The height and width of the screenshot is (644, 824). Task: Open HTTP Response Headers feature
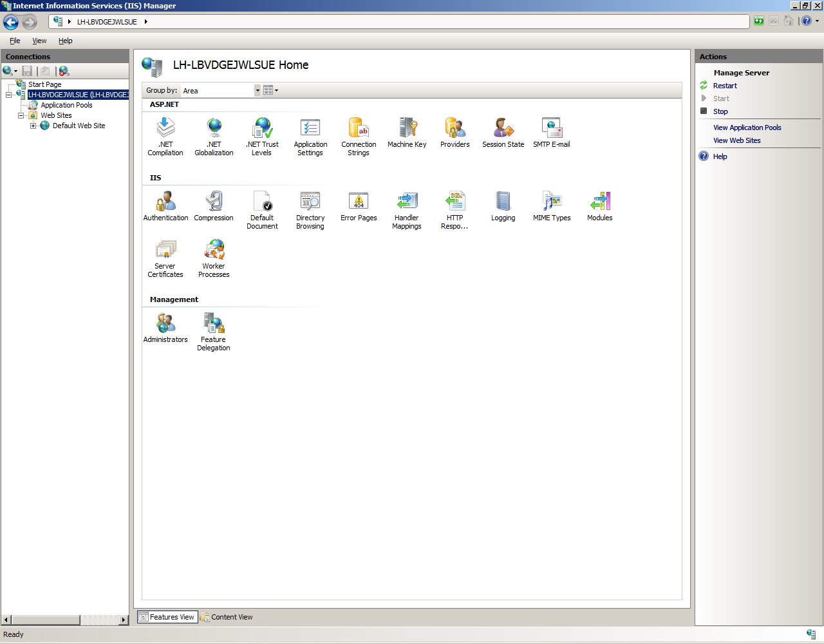(x=455, y=210)
